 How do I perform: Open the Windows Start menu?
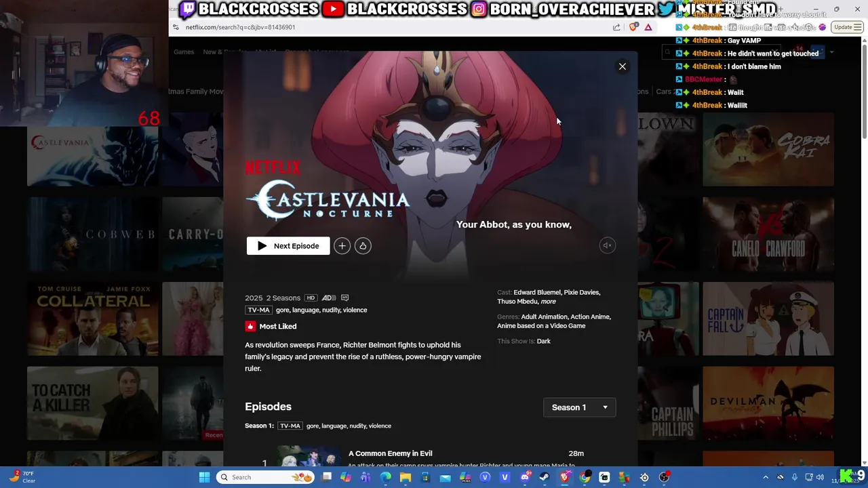[x=204, y=477]
